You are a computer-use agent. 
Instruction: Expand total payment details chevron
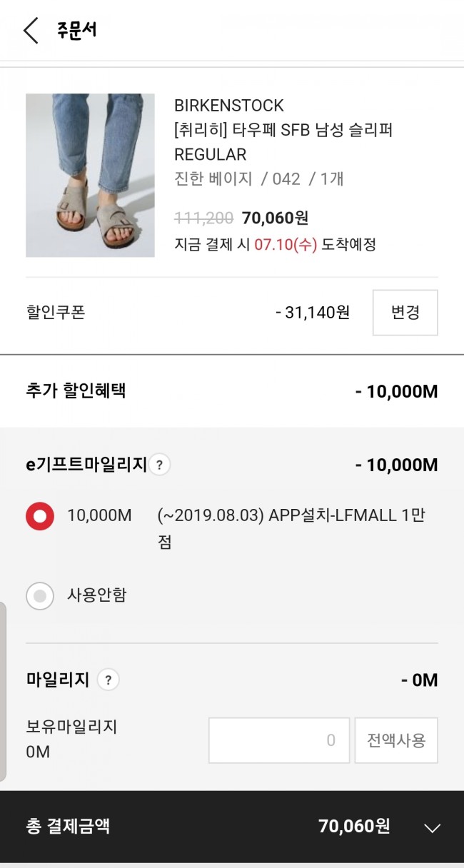pos(432,828)
